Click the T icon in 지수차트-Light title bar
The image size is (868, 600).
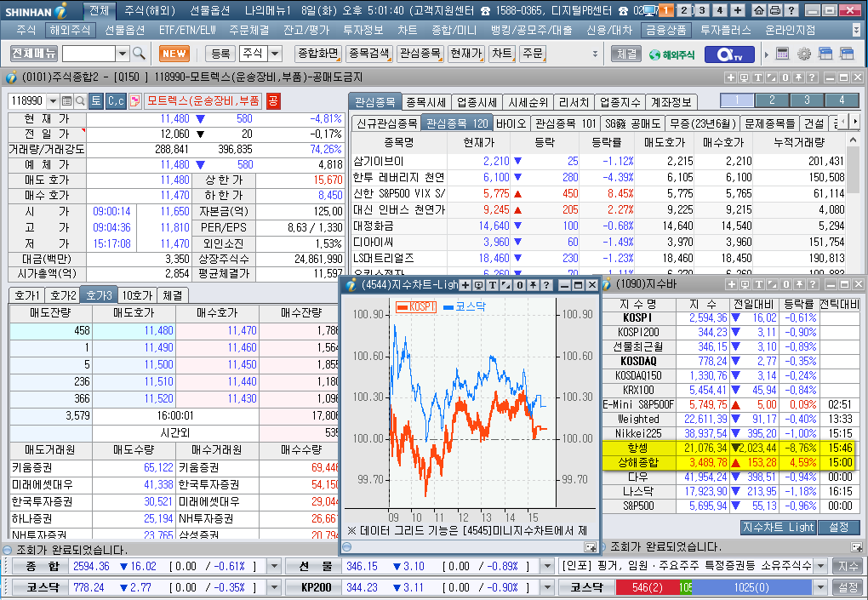492,285
